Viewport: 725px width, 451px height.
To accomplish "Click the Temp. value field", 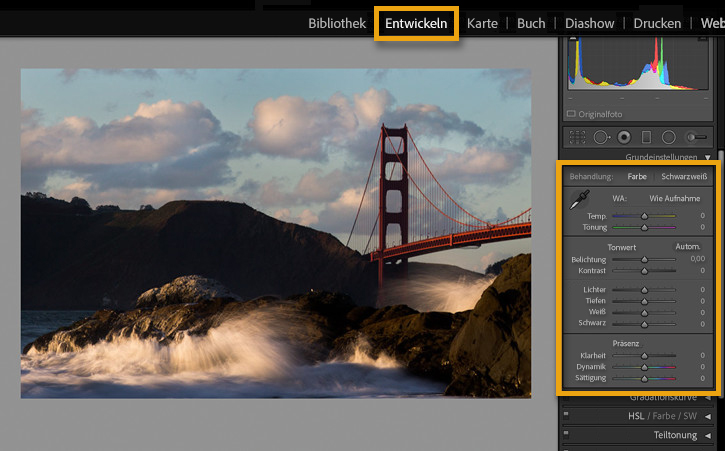I will (702, 216).
